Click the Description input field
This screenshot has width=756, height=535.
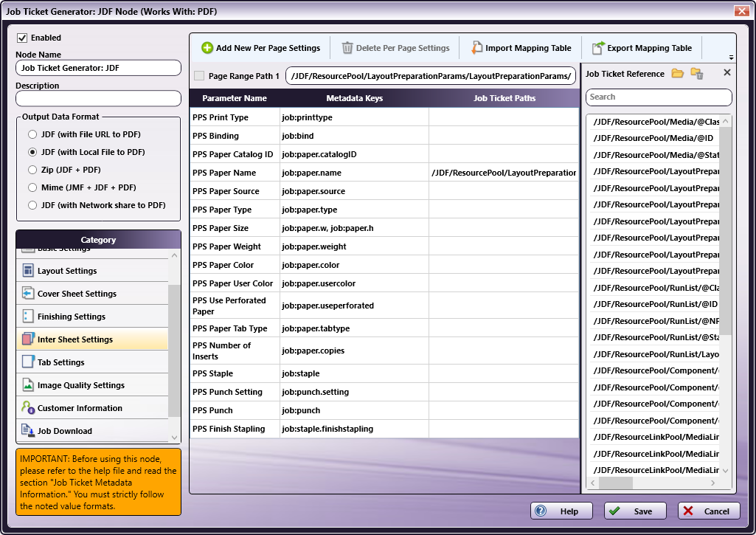[x=98, y=98]
